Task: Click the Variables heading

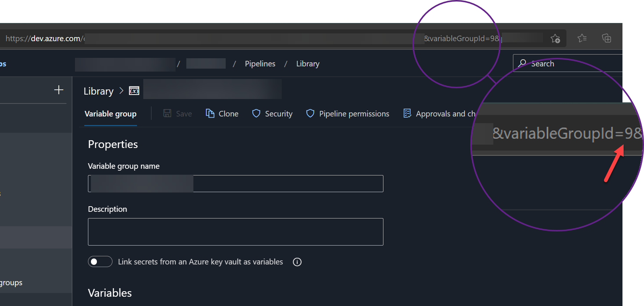Action: [x=110, y=293]
